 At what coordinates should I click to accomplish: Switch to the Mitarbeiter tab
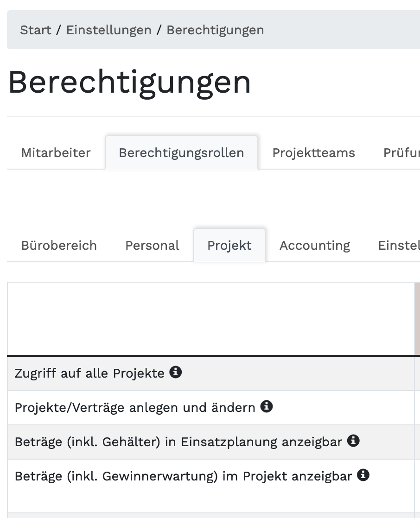[56, 153]
